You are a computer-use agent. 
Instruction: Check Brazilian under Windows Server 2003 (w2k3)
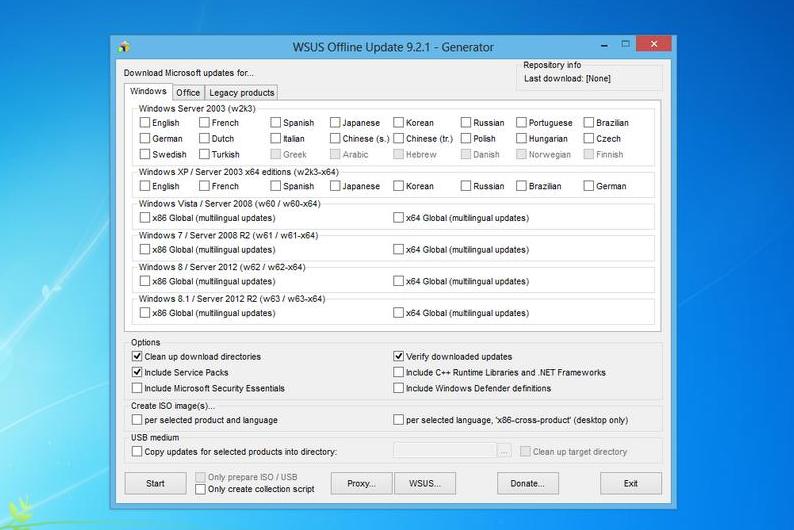(588, 123)
